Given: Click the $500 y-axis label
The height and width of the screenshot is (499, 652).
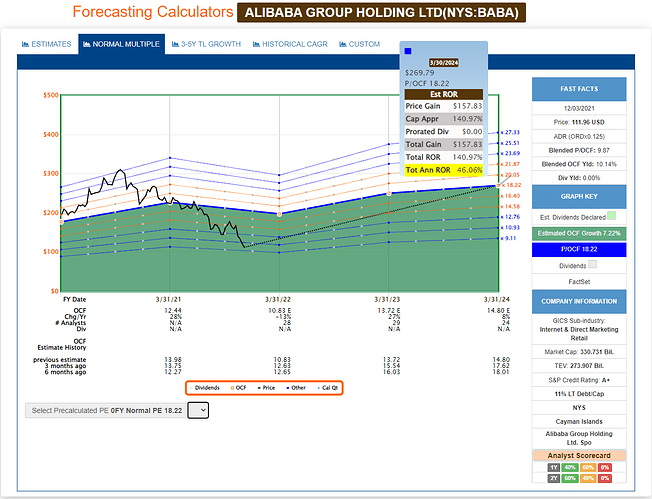Looking at the screenshot, I should tap(51, 95).
